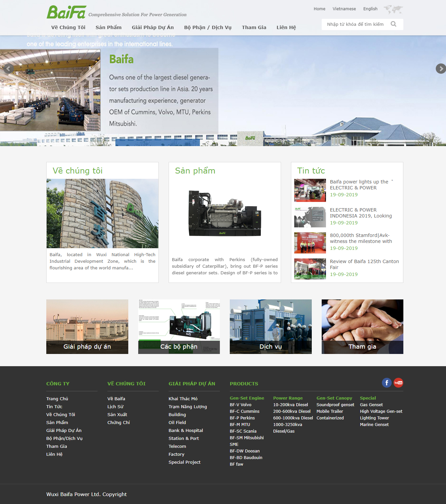This screenshot has height=504, width=446.
Task: Open the world map icon in header
Action: [x=393, y=9]
